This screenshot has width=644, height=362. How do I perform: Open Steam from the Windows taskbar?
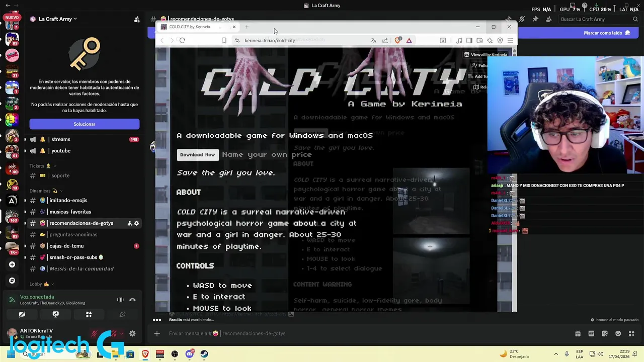coord(204,354)
